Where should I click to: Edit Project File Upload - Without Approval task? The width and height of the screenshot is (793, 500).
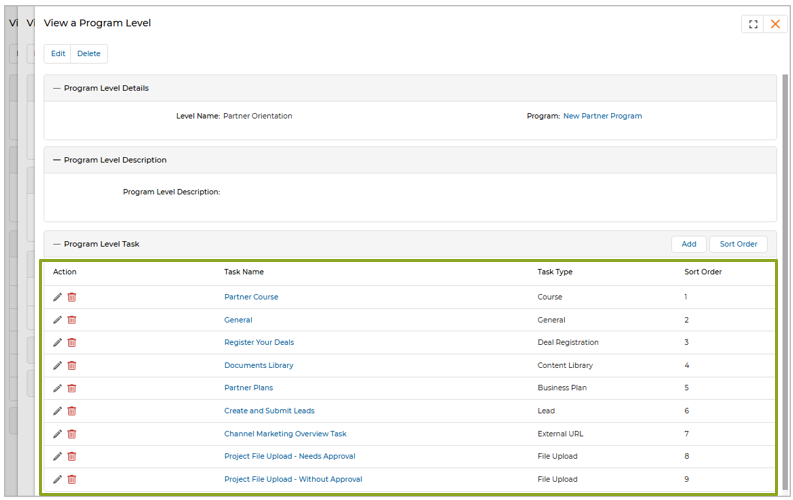[57, 479]
